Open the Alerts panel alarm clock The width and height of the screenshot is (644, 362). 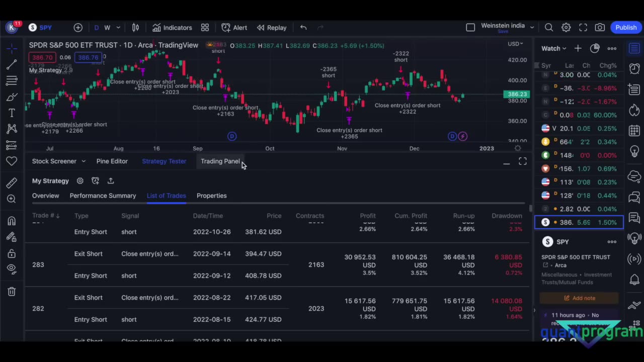click(634, 69)
